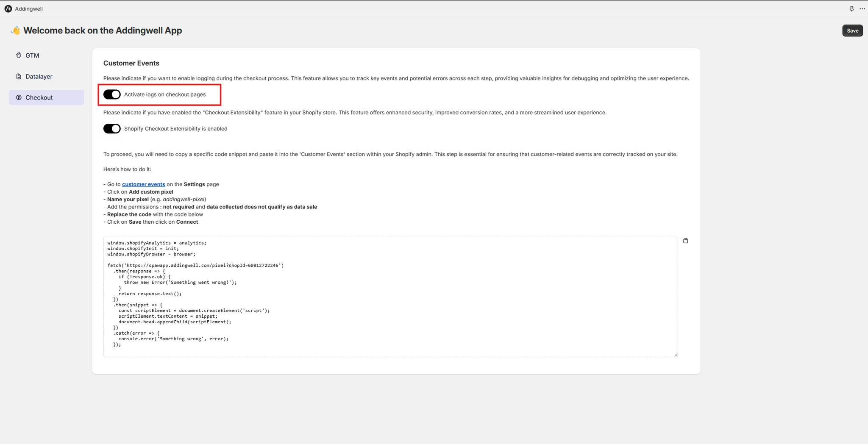Click the 'Replace the code' instruction line
This screenshot has width=868, height=444.
(x=153, y=214)
